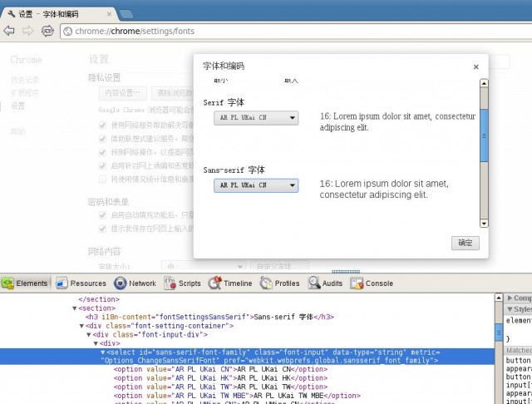This screenshot has width=532, height=404.
Task: Click the 确定 confirm button
Action: click(x=465, y=243)
